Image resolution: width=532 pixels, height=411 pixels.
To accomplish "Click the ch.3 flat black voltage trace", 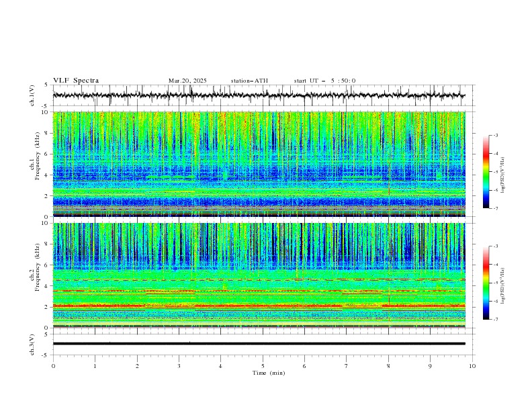I will click(x=259, y=344).
